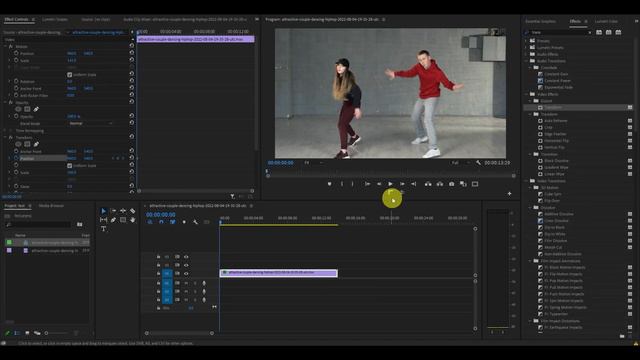Select the Crop effect in the Effects panel
This screenshot has height=360, width=640.
click(548, 127)
